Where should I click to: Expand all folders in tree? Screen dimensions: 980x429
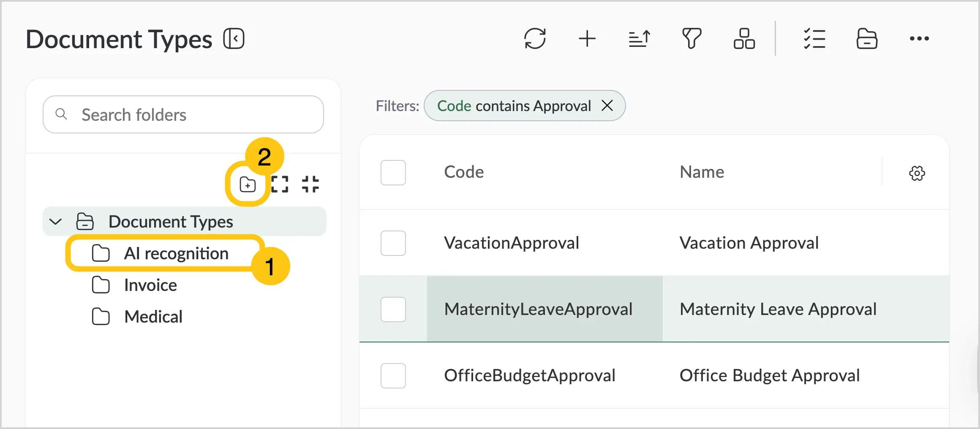tap(280, 185)
